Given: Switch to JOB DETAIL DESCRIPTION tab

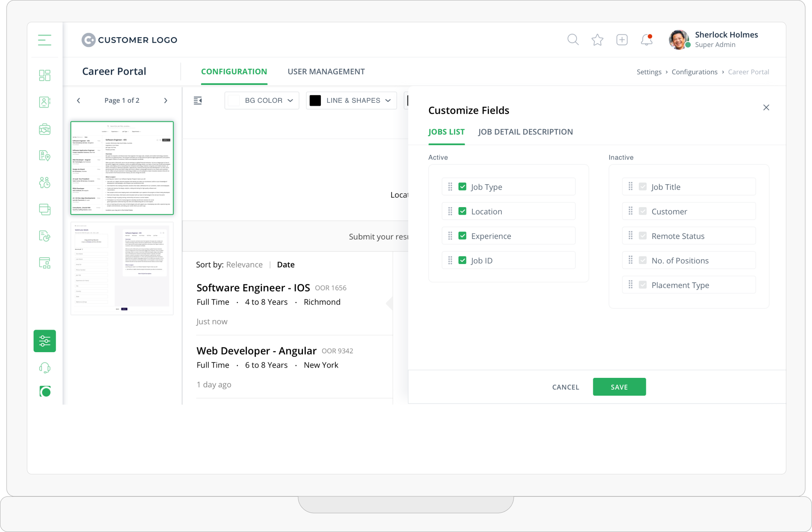Looking at the screenshot, I should (525, 132).
